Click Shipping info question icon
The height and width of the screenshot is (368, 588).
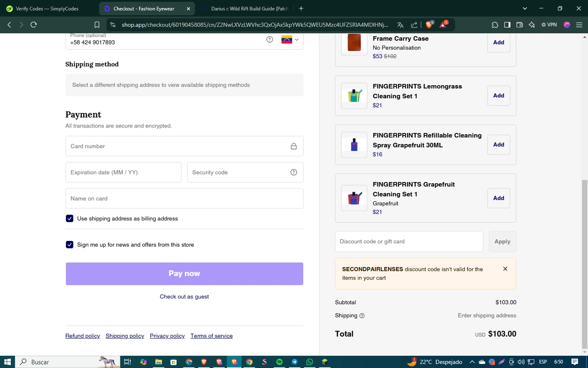tap(362, 316)
